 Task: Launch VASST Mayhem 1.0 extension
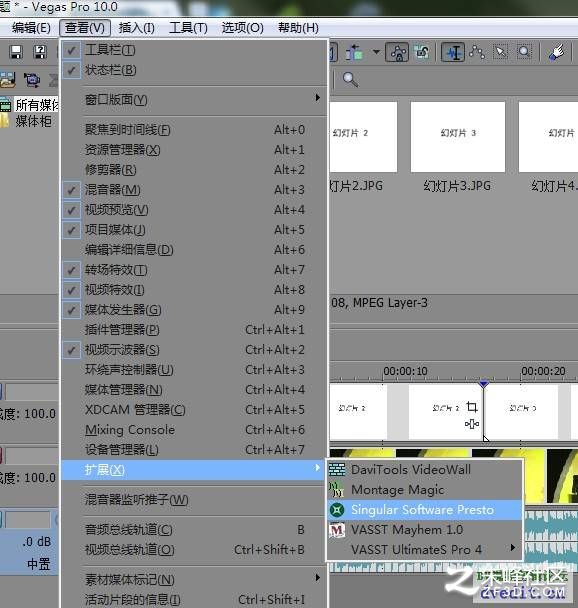pyautogui.click(x=425, y=530)
